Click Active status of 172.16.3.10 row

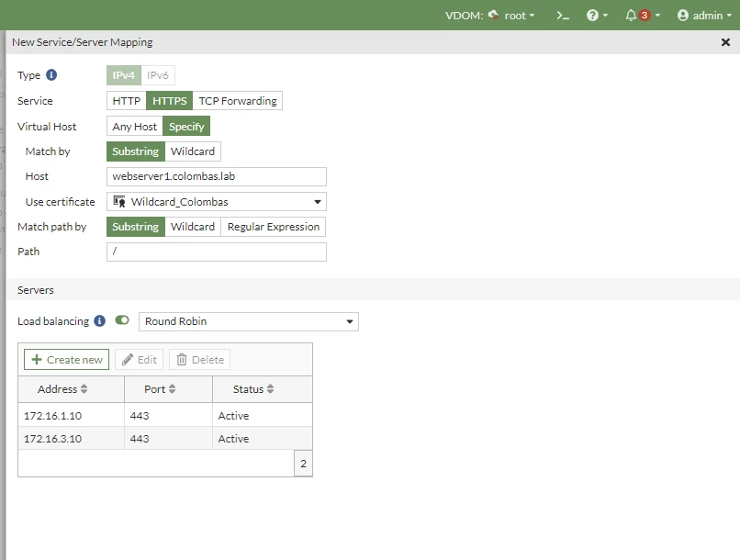tap(233, 438)
